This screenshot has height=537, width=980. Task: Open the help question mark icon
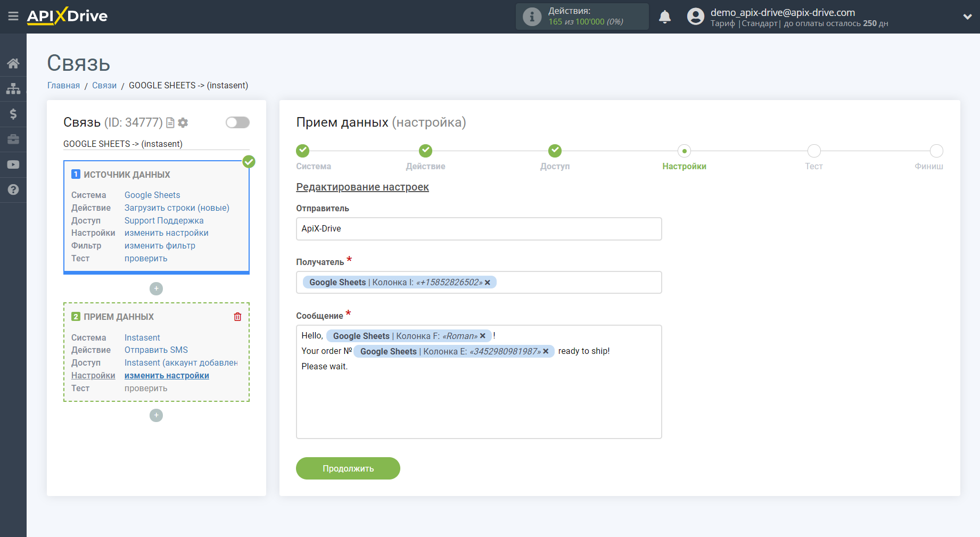click(x=13, y=189)
